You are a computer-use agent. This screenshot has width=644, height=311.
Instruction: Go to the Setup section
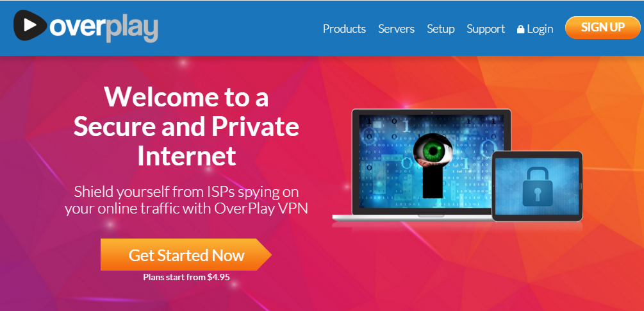tap(441, 29)
